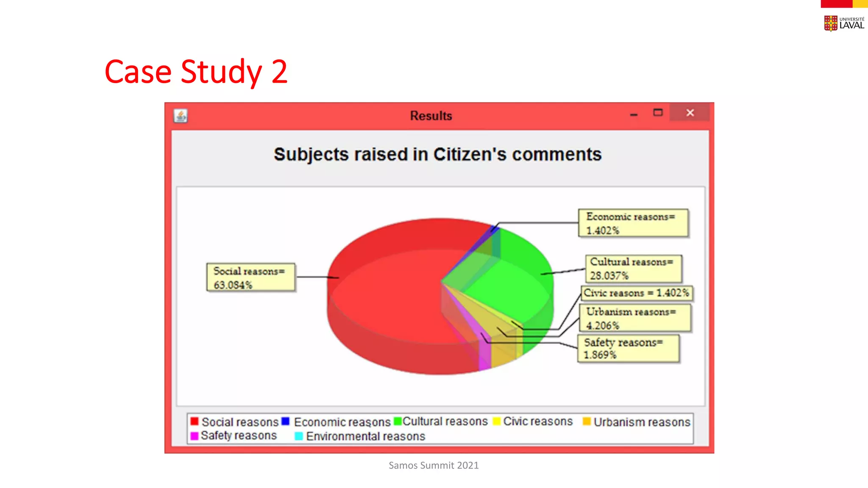
Task: Click chart title 'Subjects raised in Citizen's comments'
Action: tap(437, 155)
